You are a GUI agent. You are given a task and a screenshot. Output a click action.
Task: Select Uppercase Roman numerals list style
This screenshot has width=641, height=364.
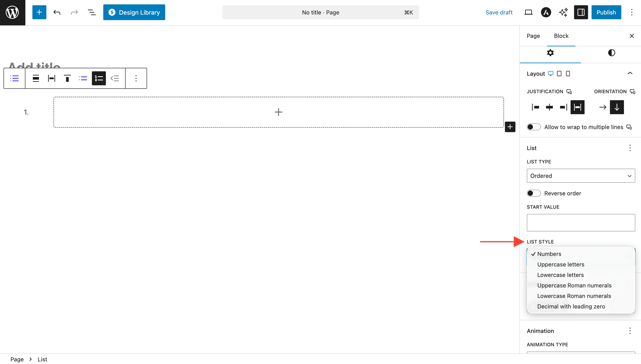click(574, 286)
